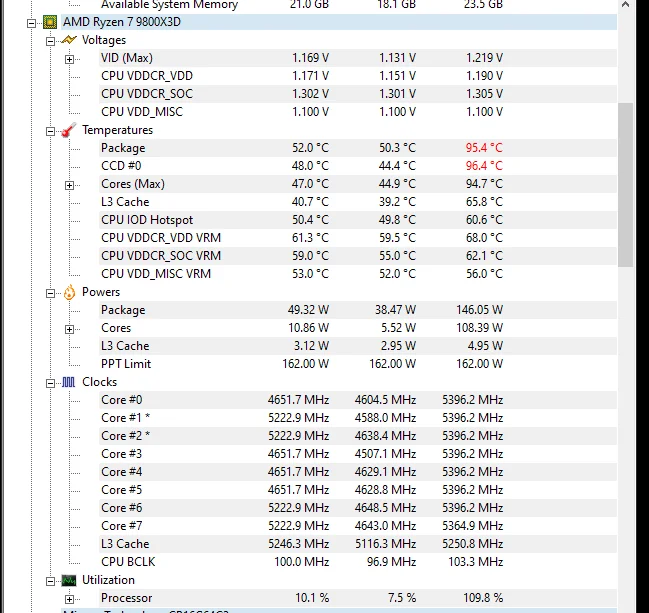
Task: Collapse the Temperatures section
Action: click(50, 131)
